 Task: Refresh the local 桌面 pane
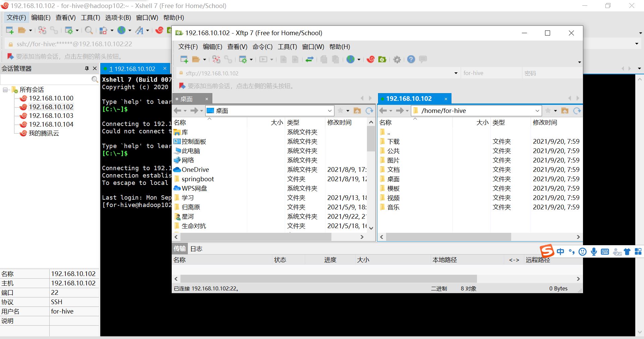coord(369,111)
